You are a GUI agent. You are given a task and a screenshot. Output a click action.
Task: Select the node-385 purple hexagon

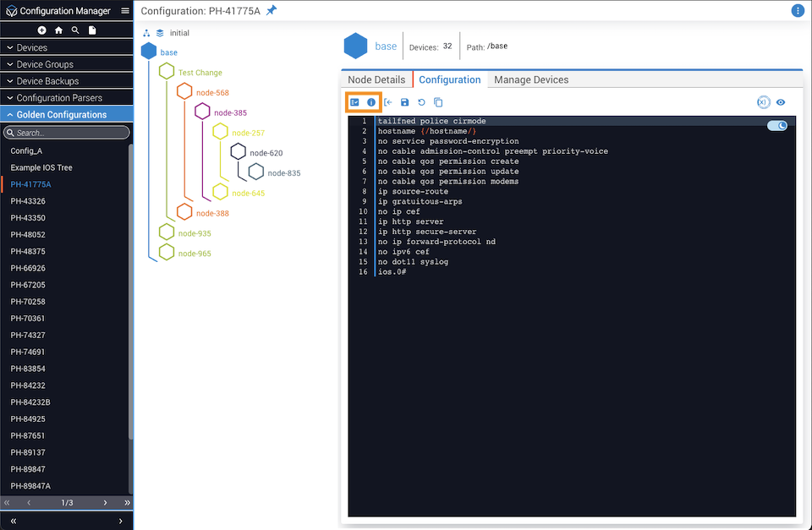coord(202,112)
